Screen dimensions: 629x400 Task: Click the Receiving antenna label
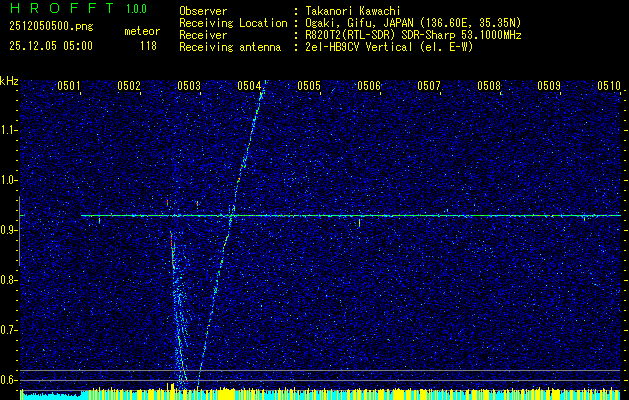pos(230,47)
